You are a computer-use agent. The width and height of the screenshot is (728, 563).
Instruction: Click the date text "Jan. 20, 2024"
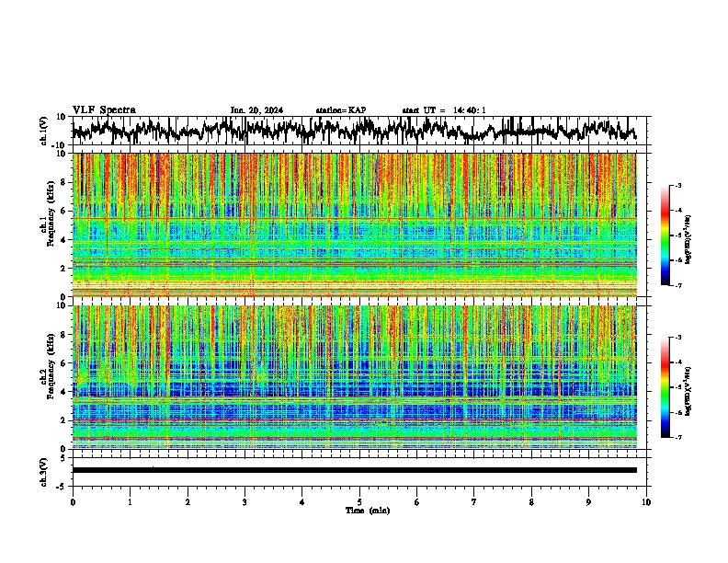coord(256,110)
